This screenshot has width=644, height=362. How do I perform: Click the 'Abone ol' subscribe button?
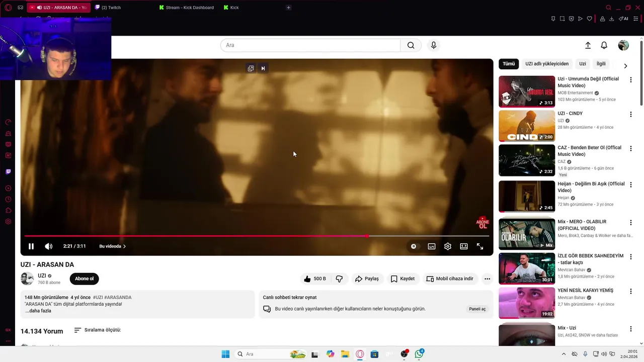coord(84,279)
